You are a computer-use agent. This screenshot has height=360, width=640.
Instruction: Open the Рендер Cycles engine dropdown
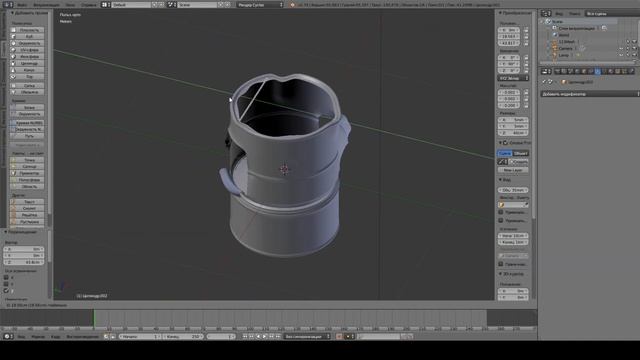(260, 5)
